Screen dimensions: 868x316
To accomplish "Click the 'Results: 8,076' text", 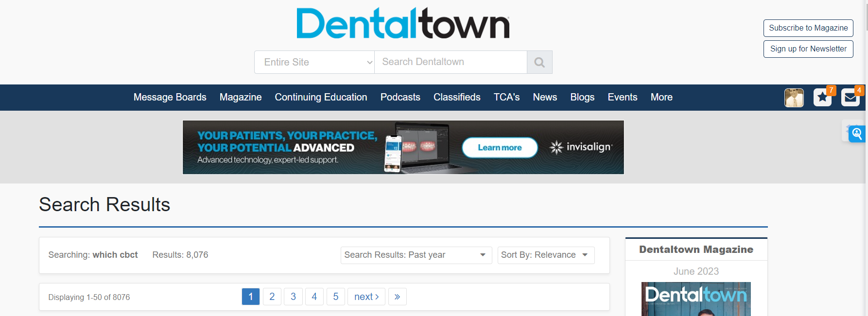I will [180, 255].
